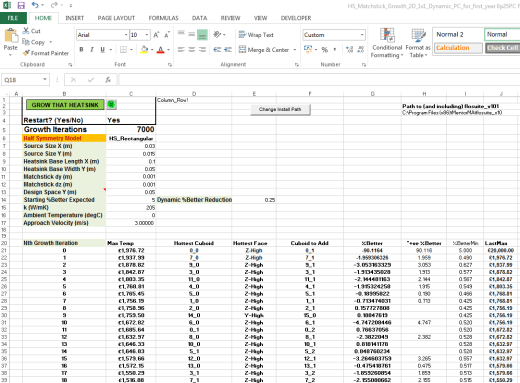Screen dimensions: 520x383
Task: Open Font group dialog launcher
Action: tap(170, 65)
